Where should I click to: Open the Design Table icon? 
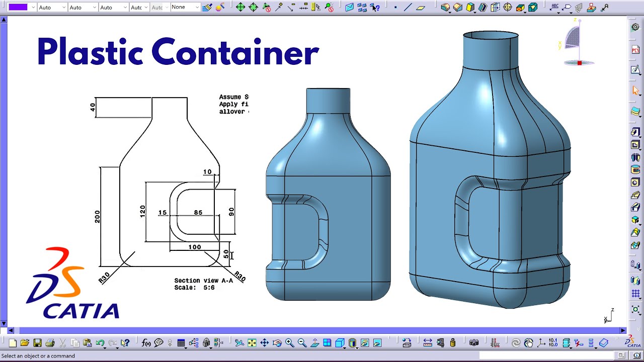click(x=181, y=343)
